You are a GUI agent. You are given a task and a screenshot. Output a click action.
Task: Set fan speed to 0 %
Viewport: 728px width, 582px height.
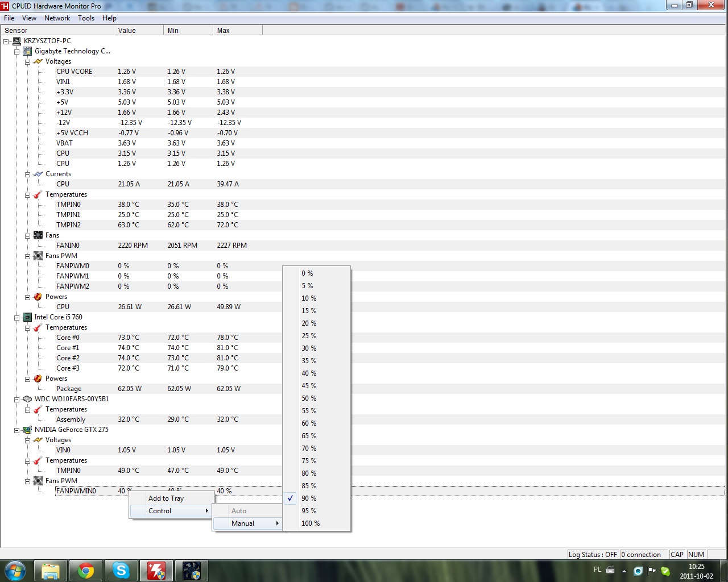(316, 273)
